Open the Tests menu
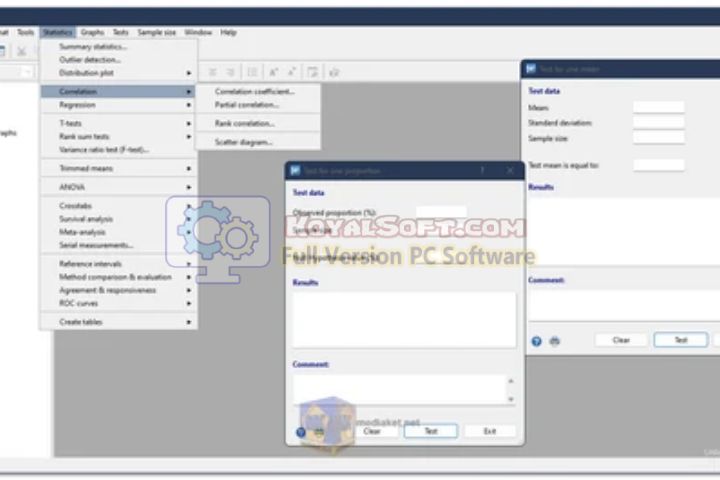 pyautogui.click(x=120, y=32)
